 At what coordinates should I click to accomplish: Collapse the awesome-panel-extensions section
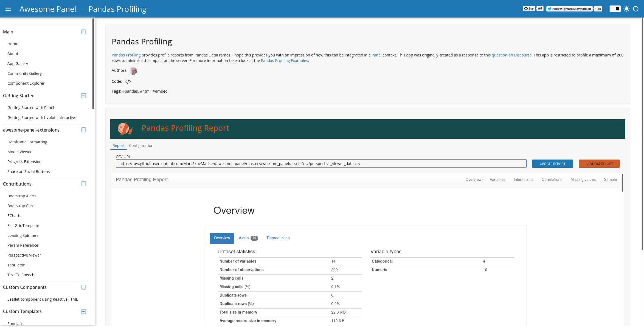[83, 130]
